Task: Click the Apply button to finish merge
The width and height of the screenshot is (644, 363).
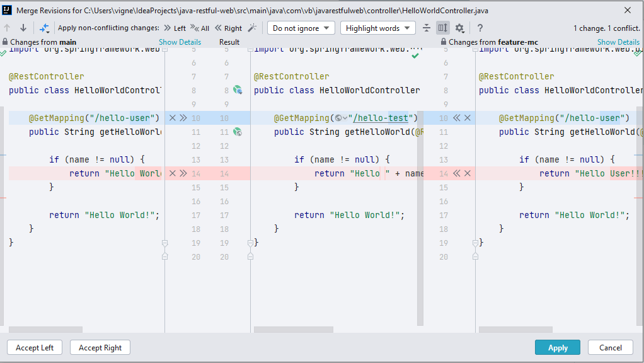Action: pyautogui.click(x=557, y=347)
